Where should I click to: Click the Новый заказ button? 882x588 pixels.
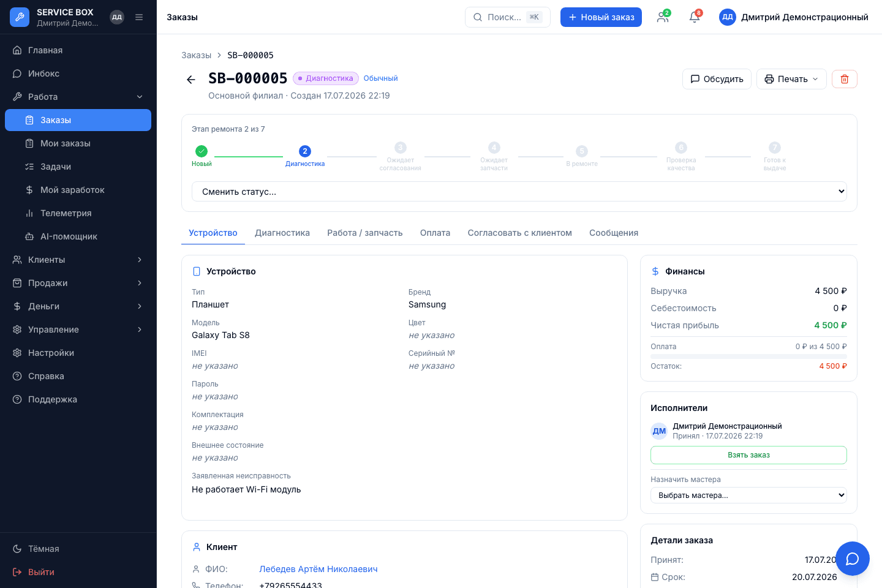tap(601, 17)
